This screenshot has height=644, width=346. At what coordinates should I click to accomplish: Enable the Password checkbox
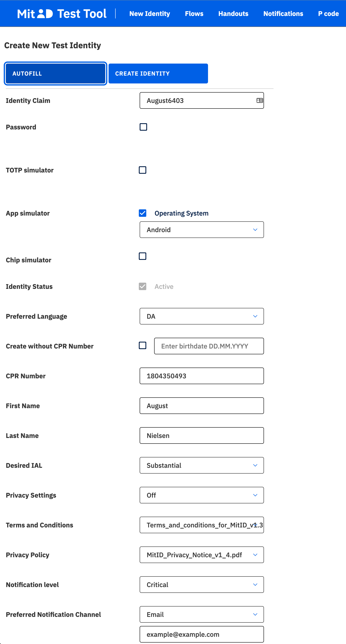143,127
